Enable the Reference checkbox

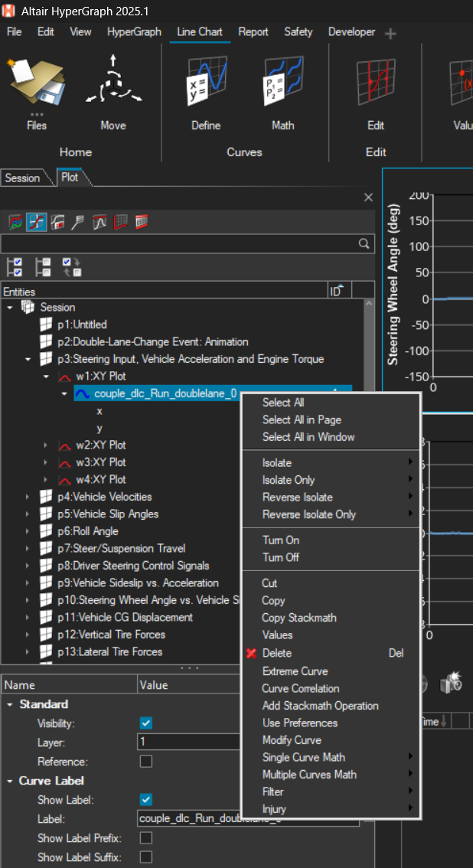tap(146, 762)
